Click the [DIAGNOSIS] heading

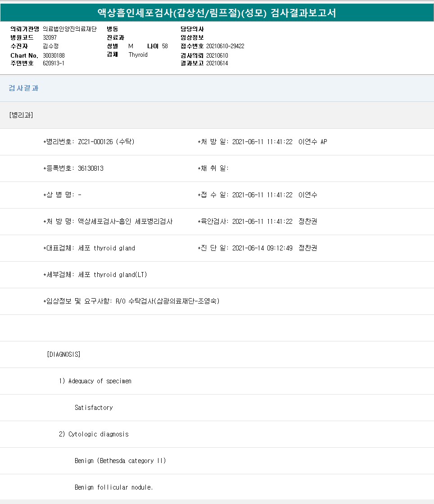pyautogui.click(x=63, y=354)
